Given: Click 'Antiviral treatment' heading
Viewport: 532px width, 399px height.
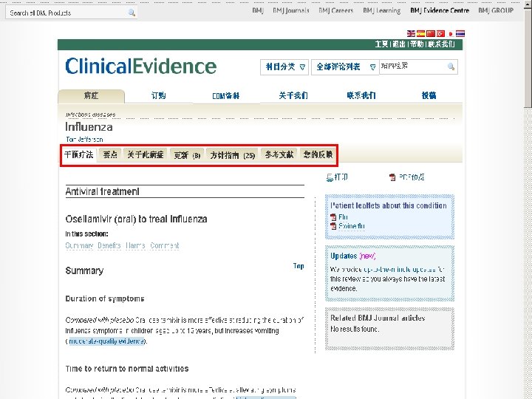Looking at the screenshot, I should [x=102, y=191].
